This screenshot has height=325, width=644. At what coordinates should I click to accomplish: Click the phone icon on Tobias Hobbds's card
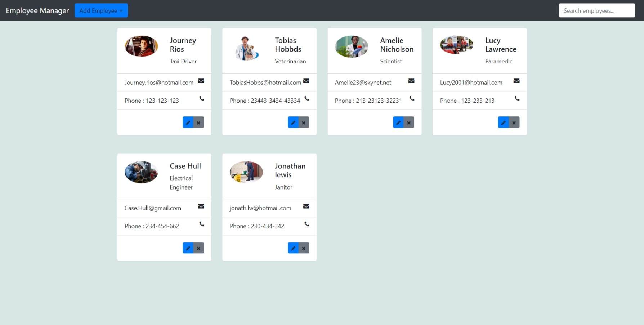pyautogui.click(x=307, y=98)
